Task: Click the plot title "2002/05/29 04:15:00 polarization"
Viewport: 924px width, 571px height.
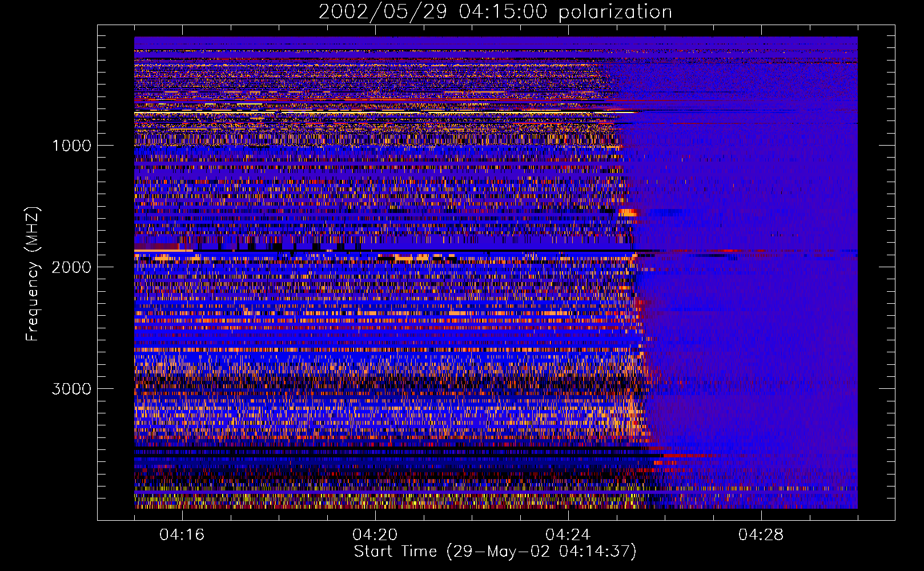Action: tap(495, 12)
